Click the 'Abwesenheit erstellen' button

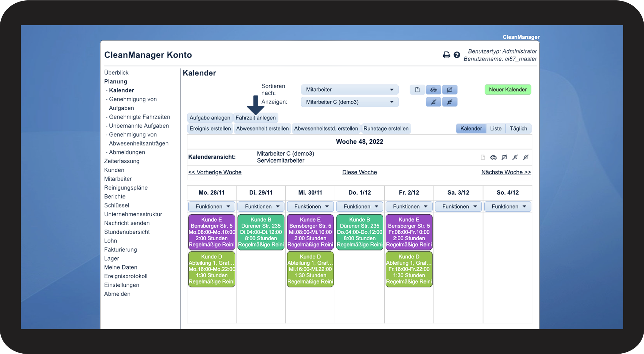[262, 129]
